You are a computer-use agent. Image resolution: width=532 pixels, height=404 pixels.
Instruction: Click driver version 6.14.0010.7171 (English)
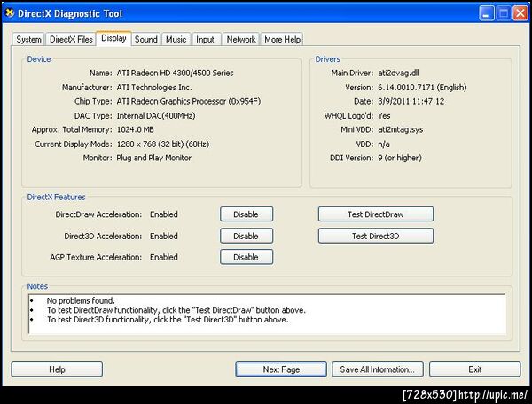pyautogui.click(x=422, y=88)
